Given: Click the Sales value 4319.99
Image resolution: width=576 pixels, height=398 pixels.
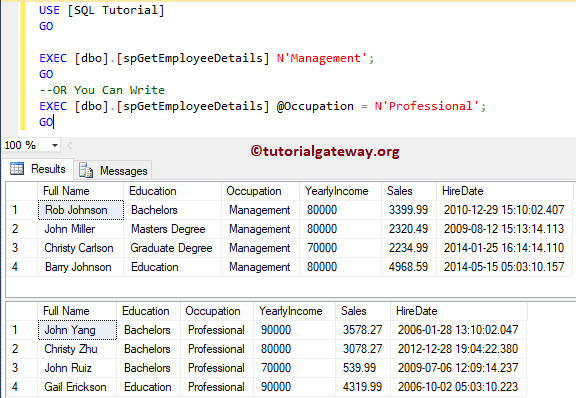Looking at the screenshot, I should pos(363,387).
